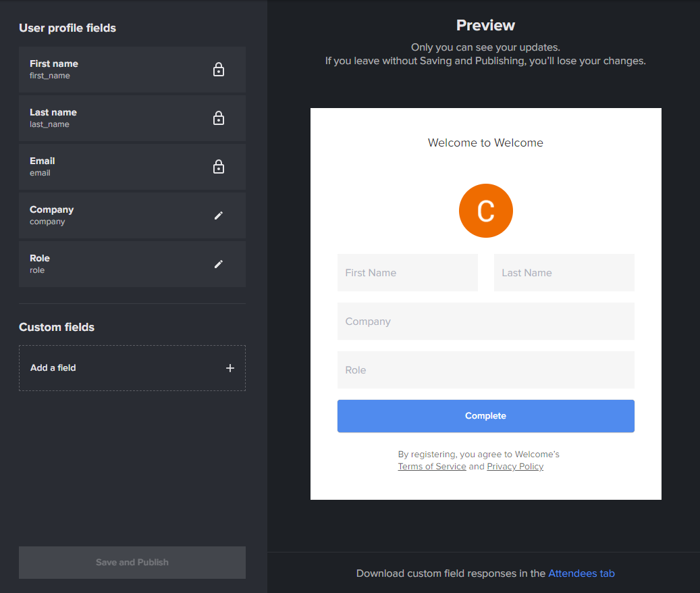Click the 'last_name' key text
This screenshot has width=700, height=593.
tap(49, 124)
